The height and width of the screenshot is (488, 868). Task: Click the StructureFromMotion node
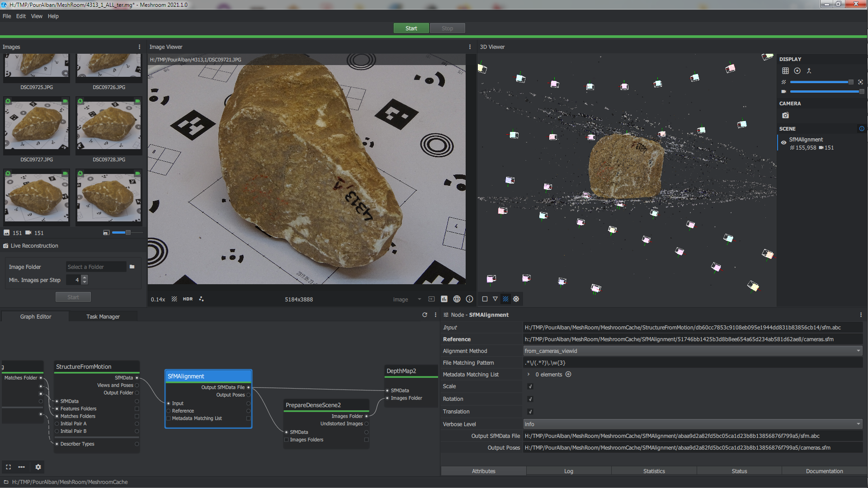84,366
